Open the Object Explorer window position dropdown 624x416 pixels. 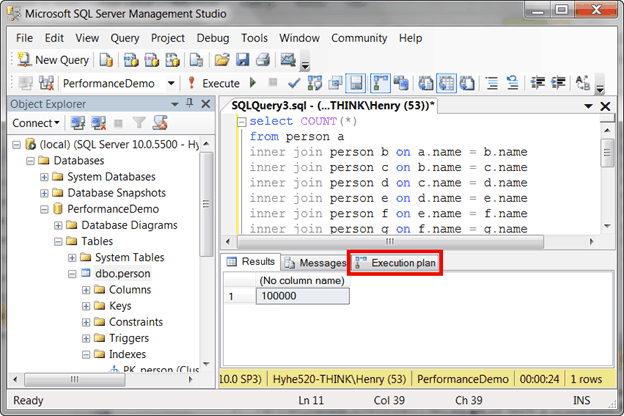[x=175, y=104]
